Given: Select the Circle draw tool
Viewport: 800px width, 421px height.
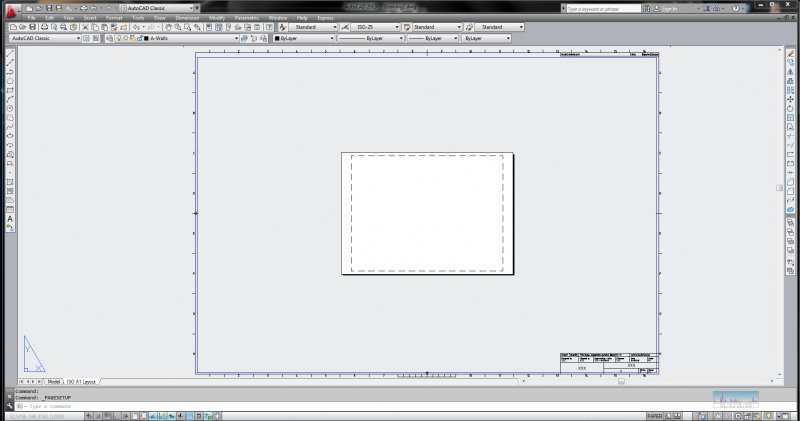Looking at the screenshot, I should pyautogui.click(x=10, y=108).
